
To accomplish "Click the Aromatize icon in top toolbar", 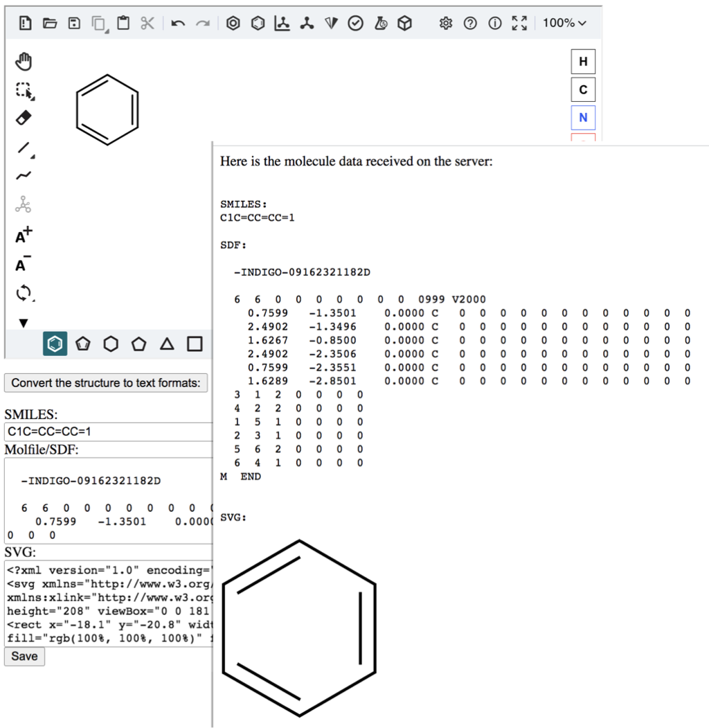I will (233, 24).
